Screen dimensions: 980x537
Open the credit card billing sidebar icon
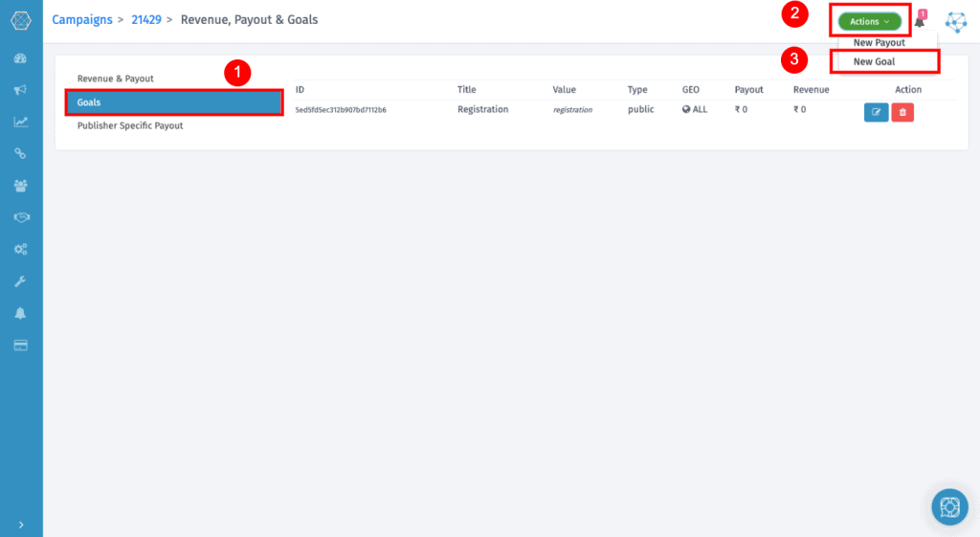pyautogui.click(x=20, y=345)
